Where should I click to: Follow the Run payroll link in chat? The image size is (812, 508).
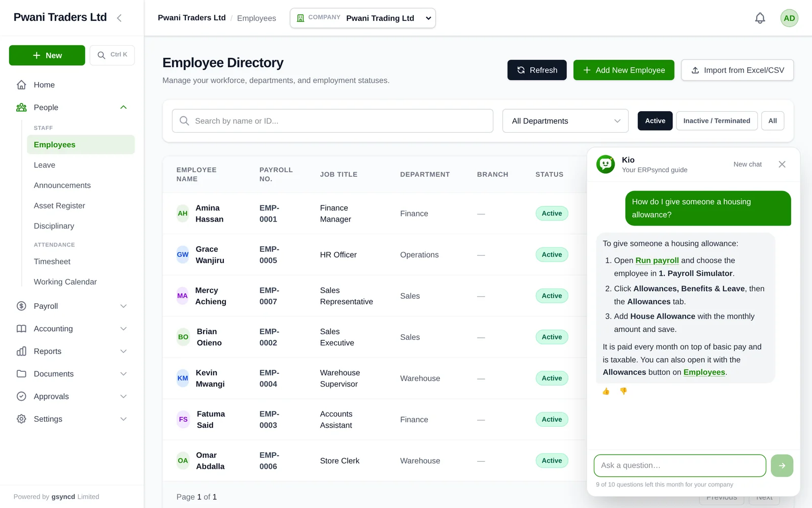coord(657,260)
